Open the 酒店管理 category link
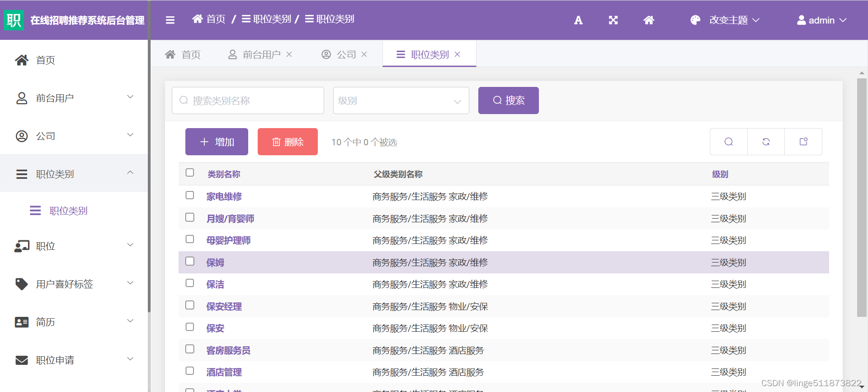868x392 pixels. click(224, 372)
